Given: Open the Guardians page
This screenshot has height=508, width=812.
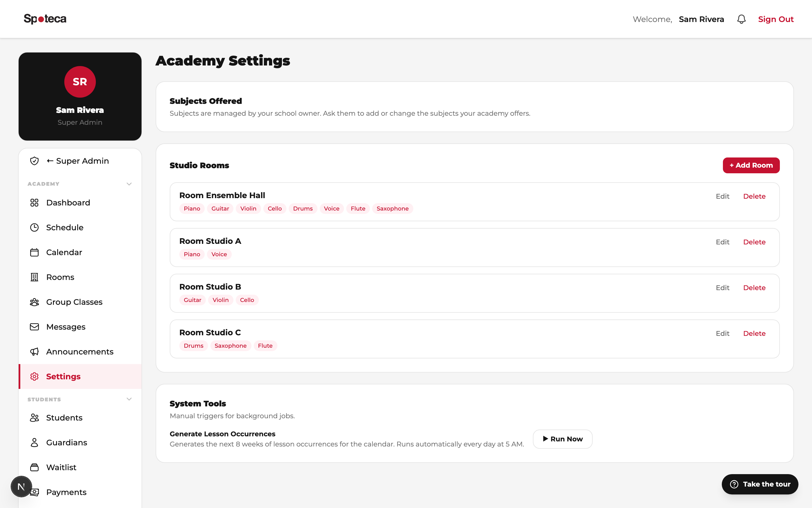Looking at the screenshot, I should (x=80, y=443).
